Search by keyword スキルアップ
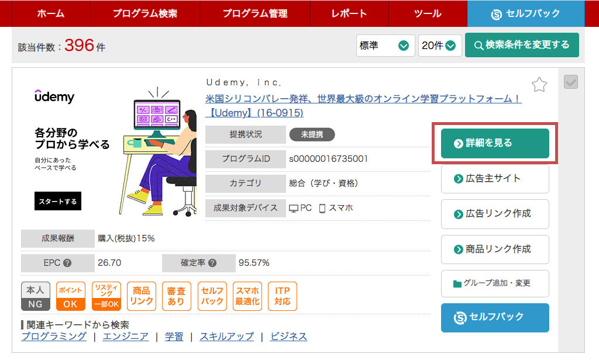The image size is (599, 364). pyautogui.click(x=226, y=337)
